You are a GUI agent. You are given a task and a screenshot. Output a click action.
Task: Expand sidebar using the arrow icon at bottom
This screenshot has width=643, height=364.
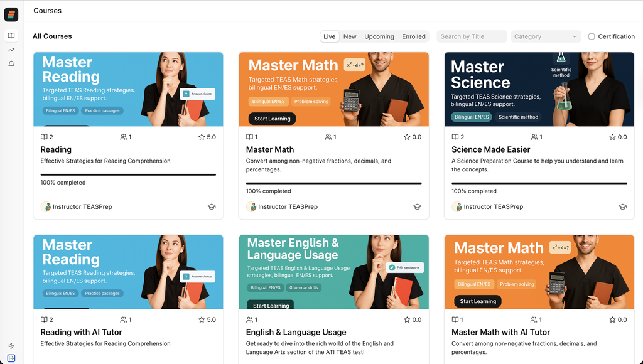click(x=11, y=358)
